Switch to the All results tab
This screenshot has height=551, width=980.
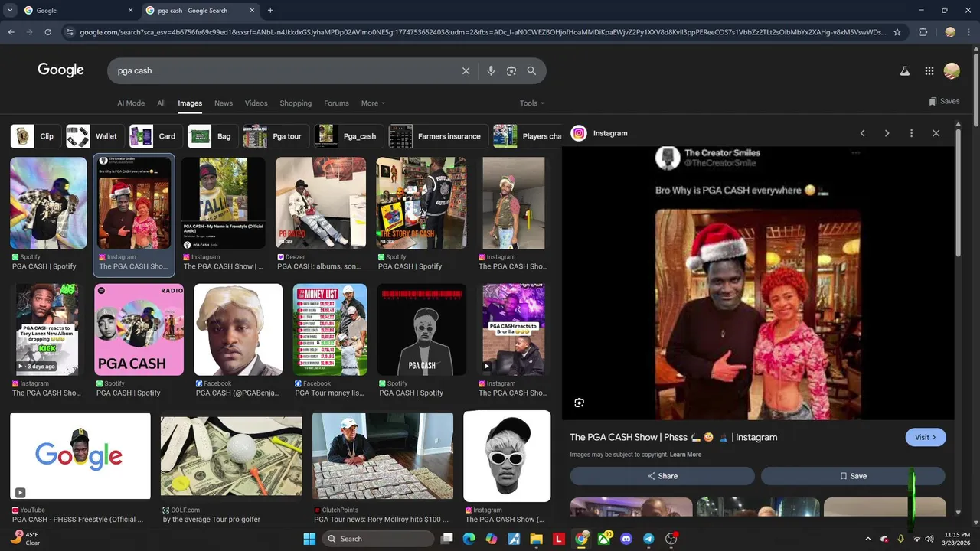(162, 103)
